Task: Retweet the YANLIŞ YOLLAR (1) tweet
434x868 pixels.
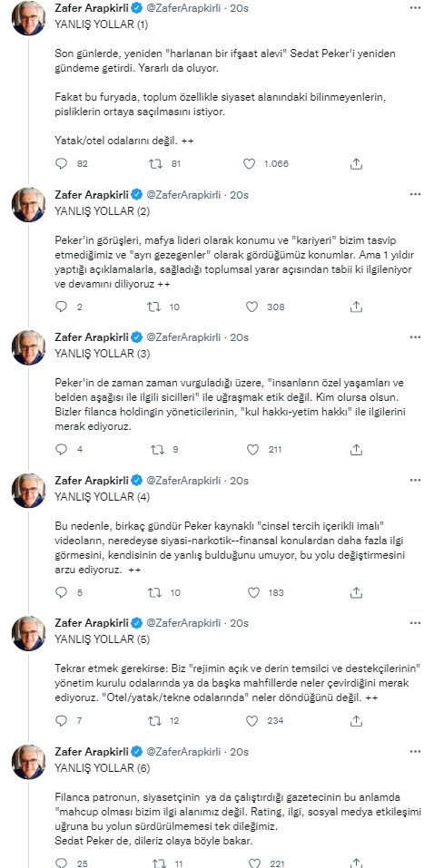Action: pos(156,164)
